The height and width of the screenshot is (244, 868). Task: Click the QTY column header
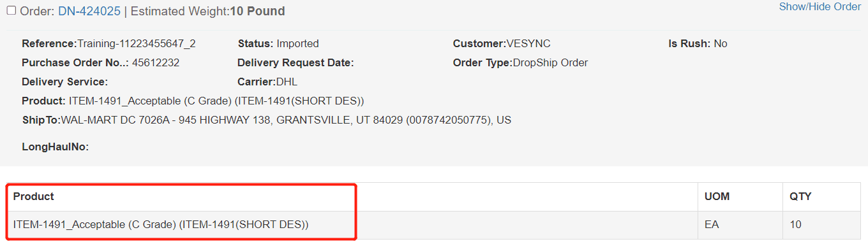(x=800, y=196)
